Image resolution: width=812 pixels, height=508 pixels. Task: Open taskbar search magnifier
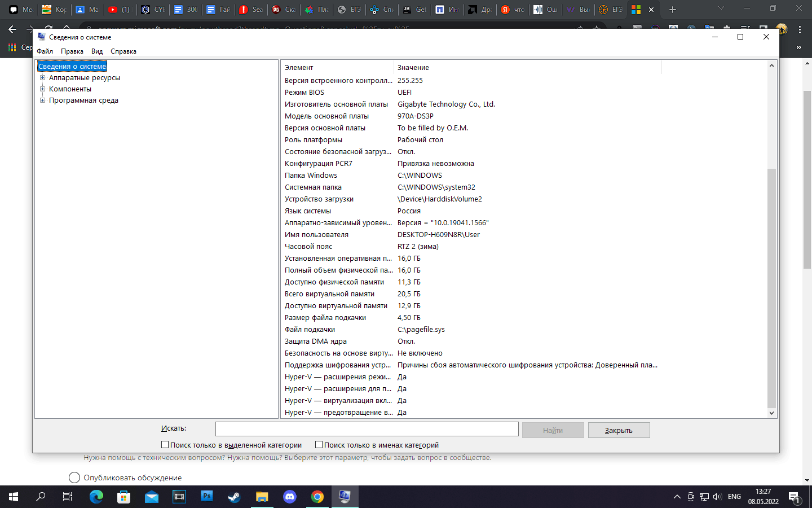coord(41,497)
